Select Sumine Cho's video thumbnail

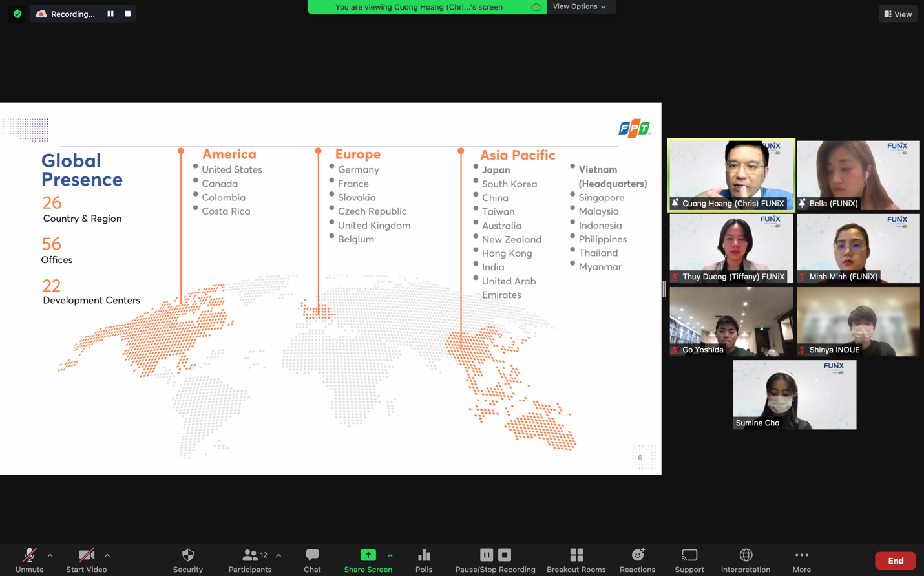tap(794, 394)
